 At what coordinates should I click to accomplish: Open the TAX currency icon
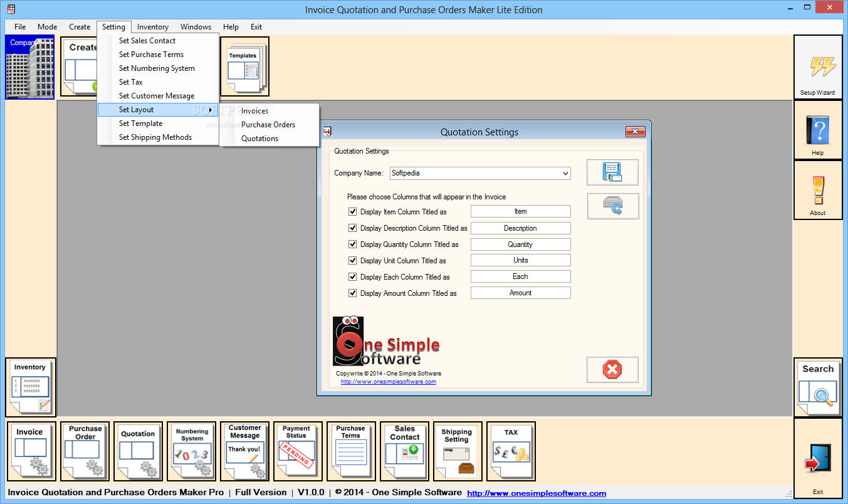(x=511, y=451)
